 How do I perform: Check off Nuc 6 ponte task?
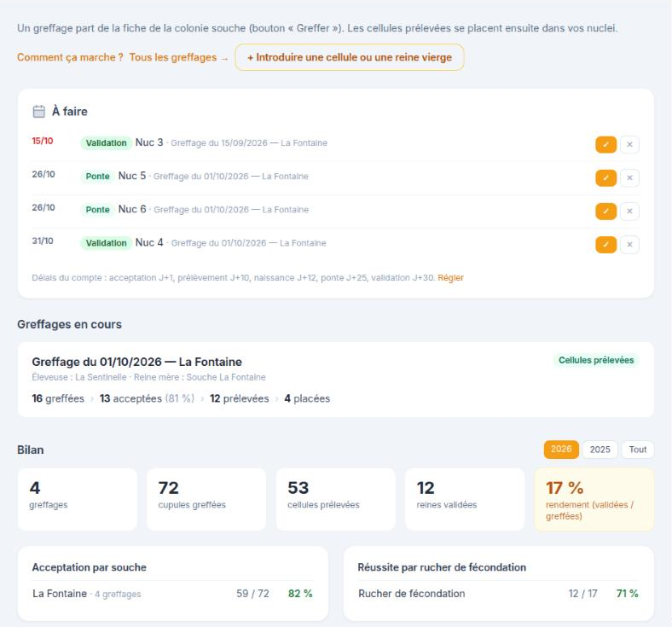pyautogui.click(x=605, y=212)
